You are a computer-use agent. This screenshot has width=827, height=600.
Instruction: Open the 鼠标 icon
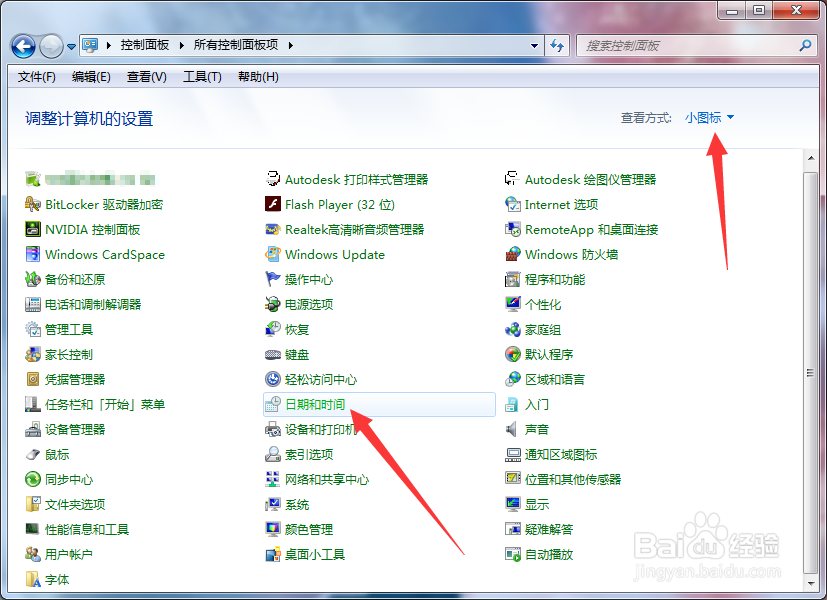[x=33, y=454]
